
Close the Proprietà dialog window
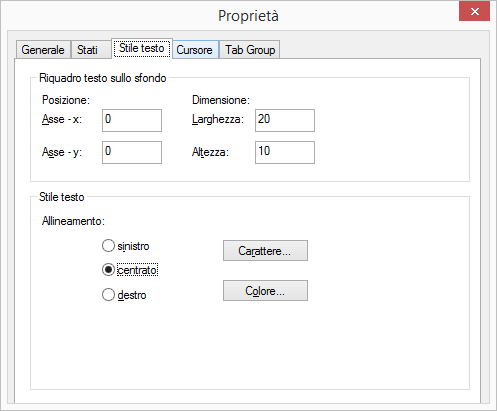[x=475, y=12]
